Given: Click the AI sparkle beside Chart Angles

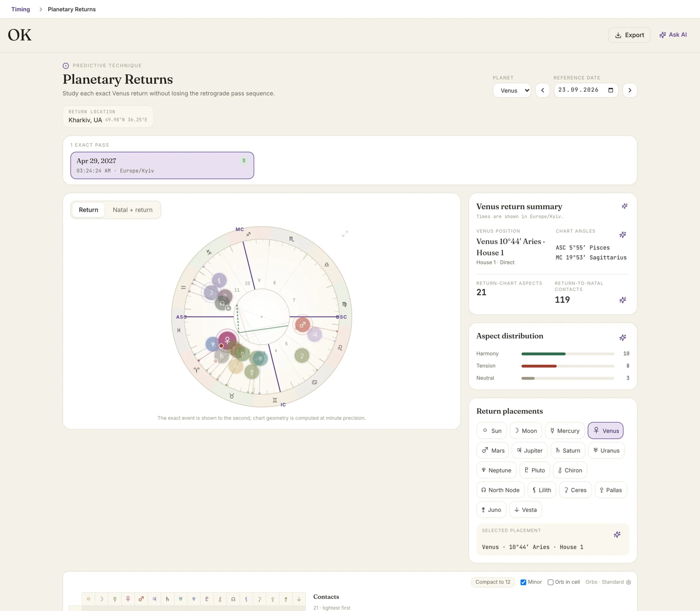Looking at the screenshot, I should [623, 235].
